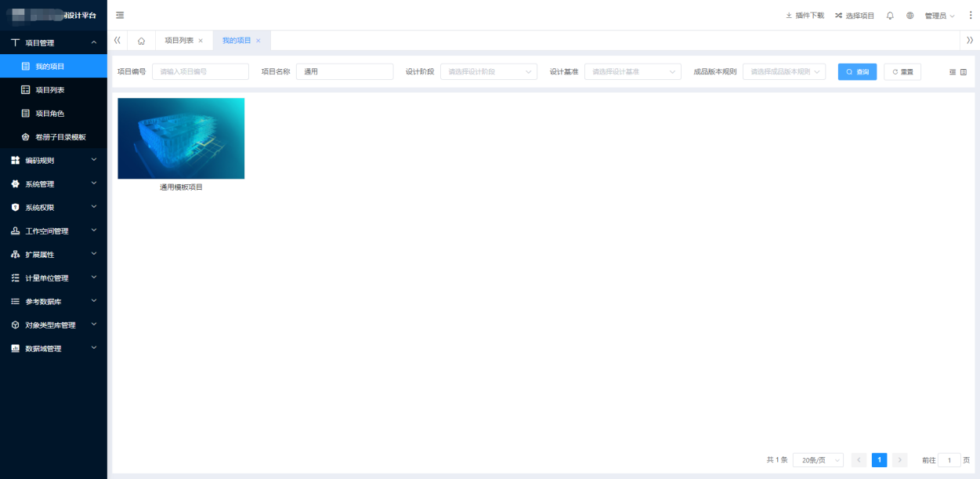Go to the previous page arrow

859,460
